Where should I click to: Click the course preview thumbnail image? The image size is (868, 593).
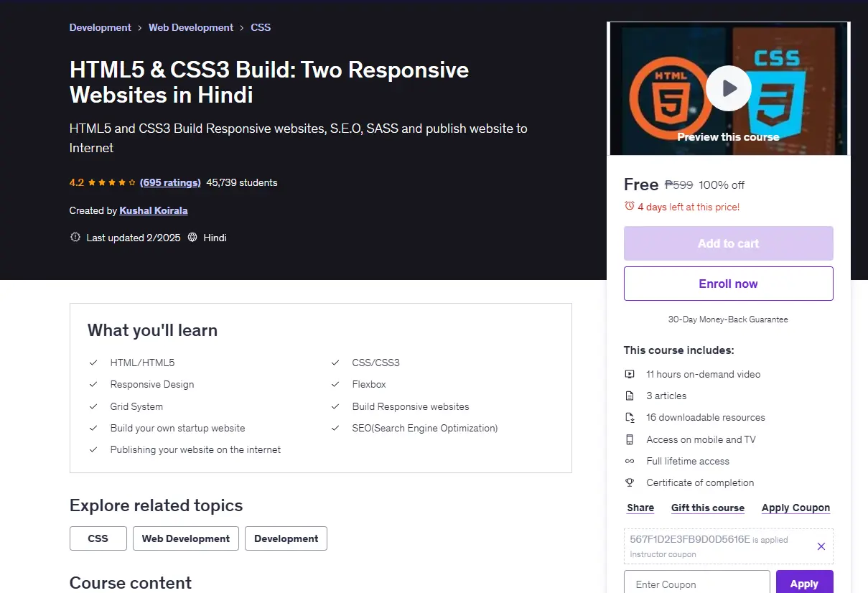728,88
